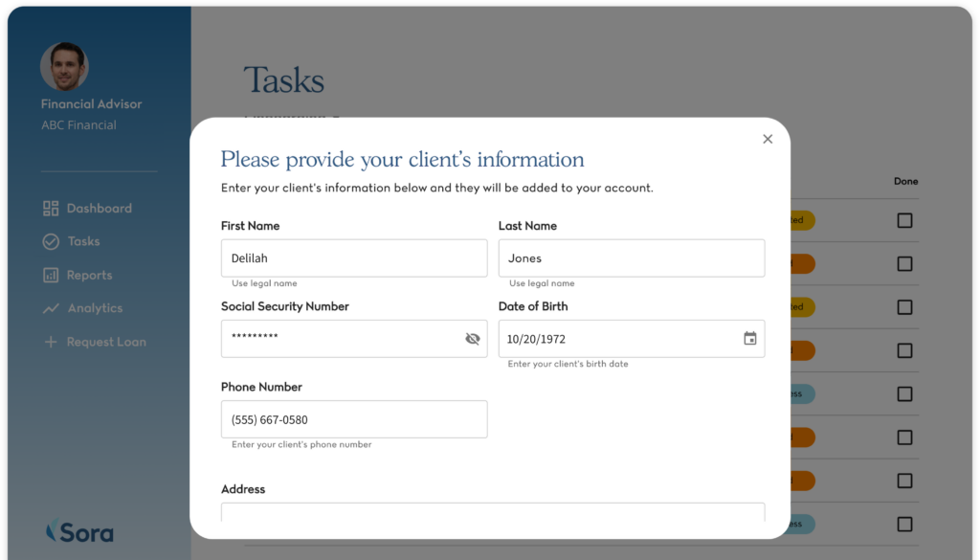Click the Reports chart icon in sidebar

[x=51, y=275]
